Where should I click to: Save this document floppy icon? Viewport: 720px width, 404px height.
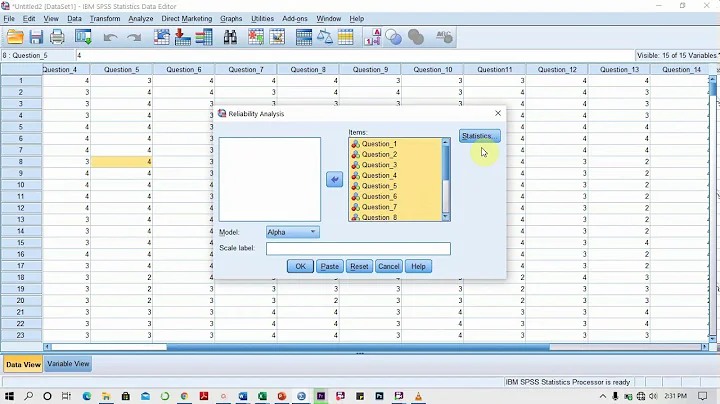pyautogui.click(x=36, y=37)
